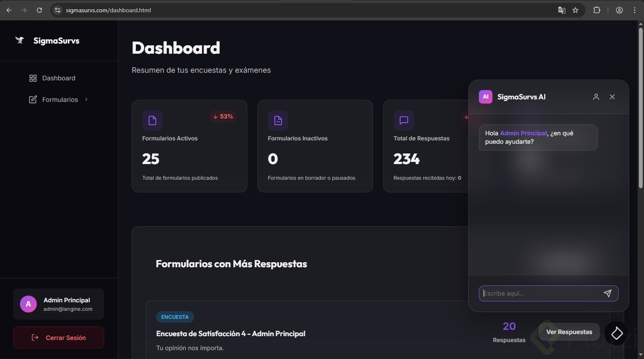Click the Admin Principal link in chat greeting
The height and width of the screenshot is (359, 644).
(524, 133)
